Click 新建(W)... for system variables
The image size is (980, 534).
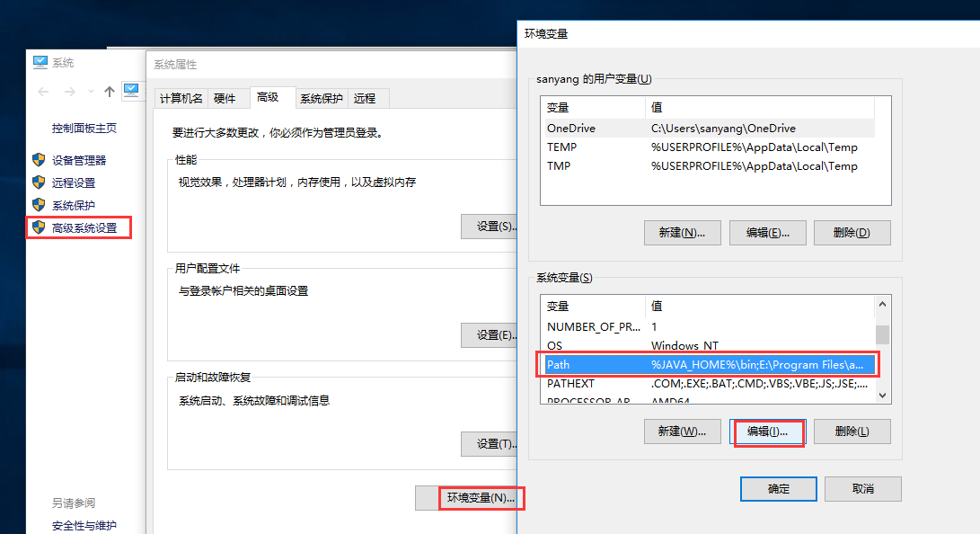pyautogui.click(x=683, y=432)
